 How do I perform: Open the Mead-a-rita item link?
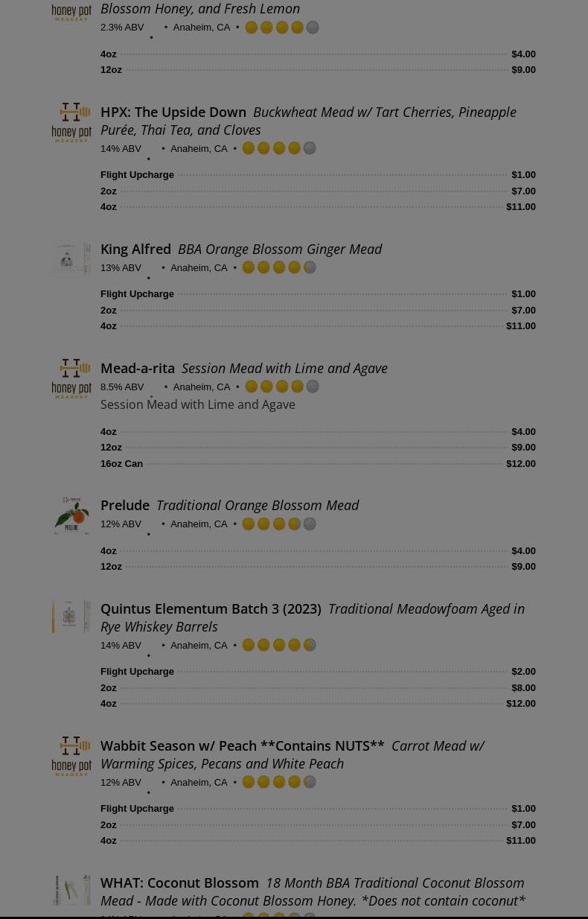coord(138,368)
